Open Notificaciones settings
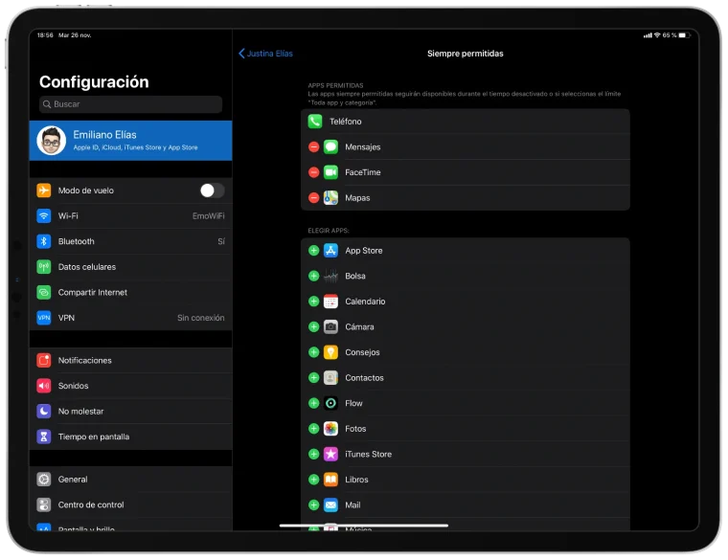728x560 pixels. 130,361
